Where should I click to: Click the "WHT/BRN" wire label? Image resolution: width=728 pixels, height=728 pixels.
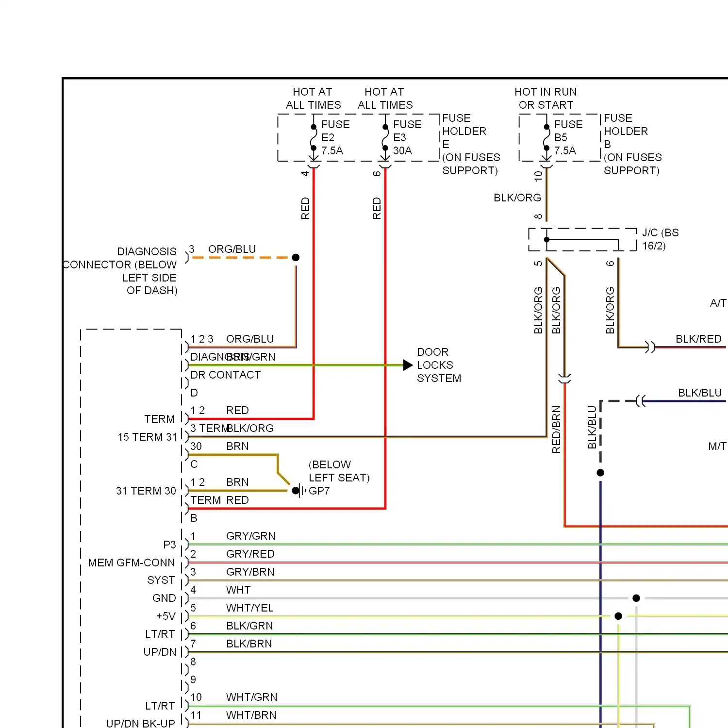pyautogui.click(x=251, y=715)
